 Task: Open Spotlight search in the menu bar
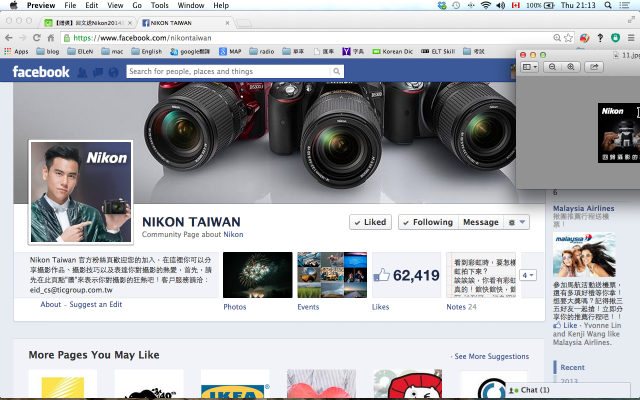608,5
